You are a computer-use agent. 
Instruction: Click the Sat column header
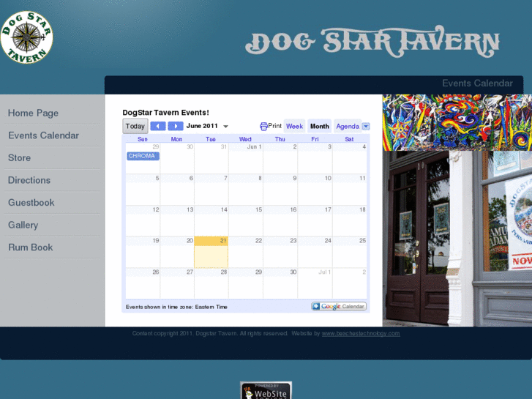[349, 139]
